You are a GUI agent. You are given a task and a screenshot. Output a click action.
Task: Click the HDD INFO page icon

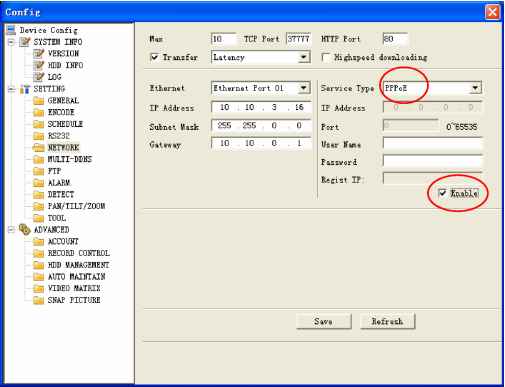click(39, 65)
